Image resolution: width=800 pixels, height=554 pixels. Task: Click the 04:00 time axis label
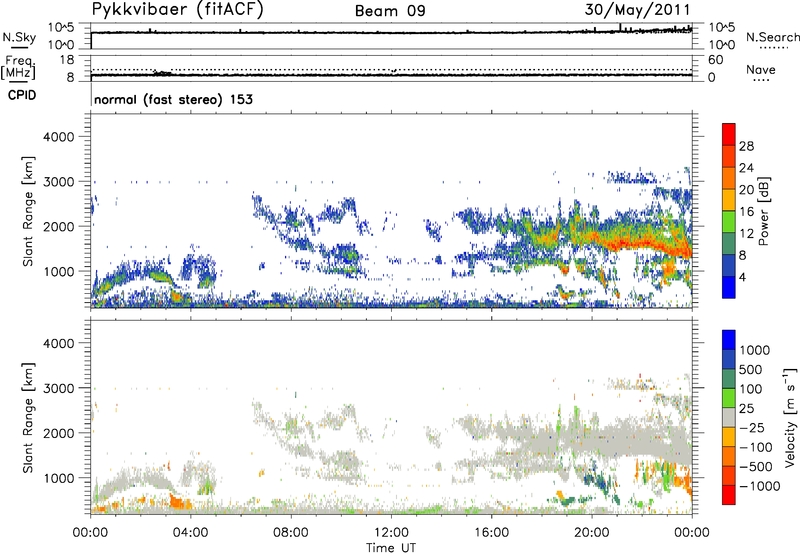[191, 533]
